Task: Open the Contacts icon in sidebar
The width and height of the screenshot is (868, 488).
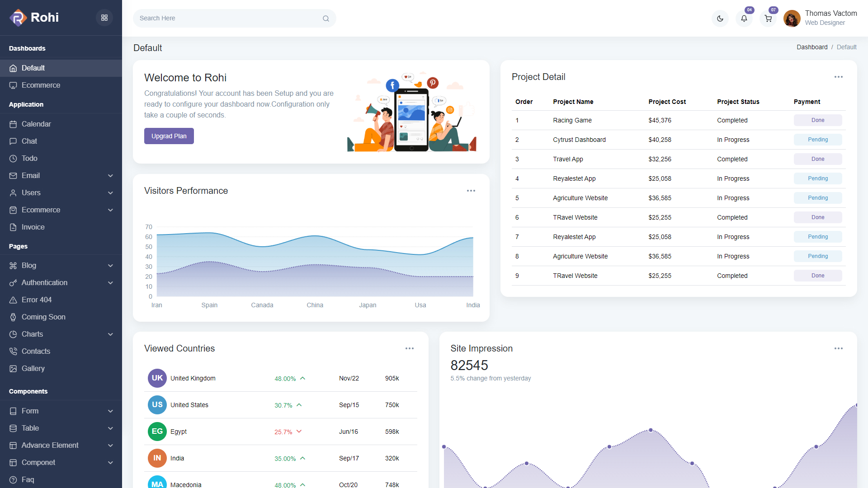Action: [x=14, y=351]
